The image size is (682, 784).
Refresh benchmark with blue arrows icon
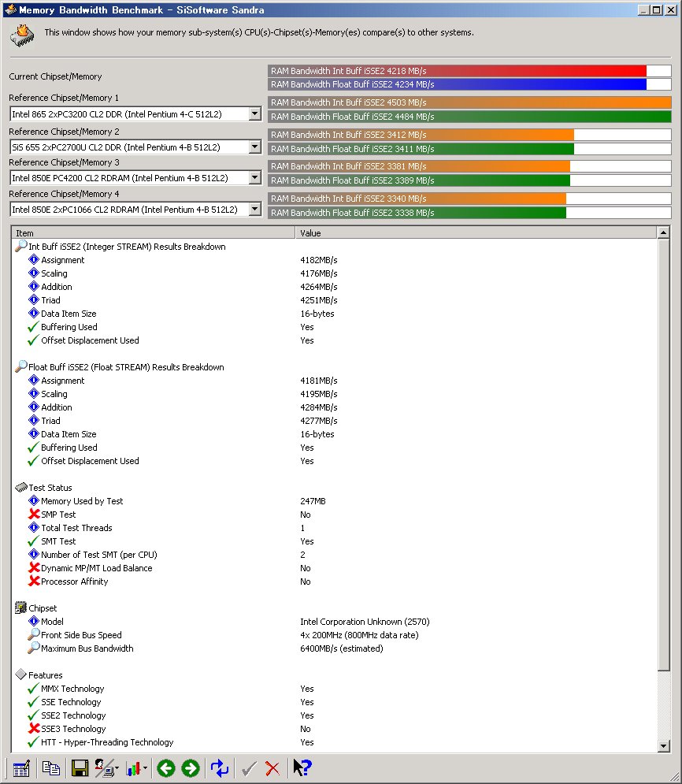220,768
